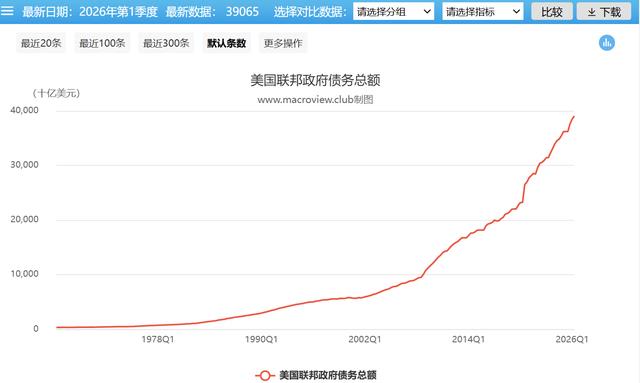Open the 更多操作 menu
640x383 pixels.
(x=283, y=43)
